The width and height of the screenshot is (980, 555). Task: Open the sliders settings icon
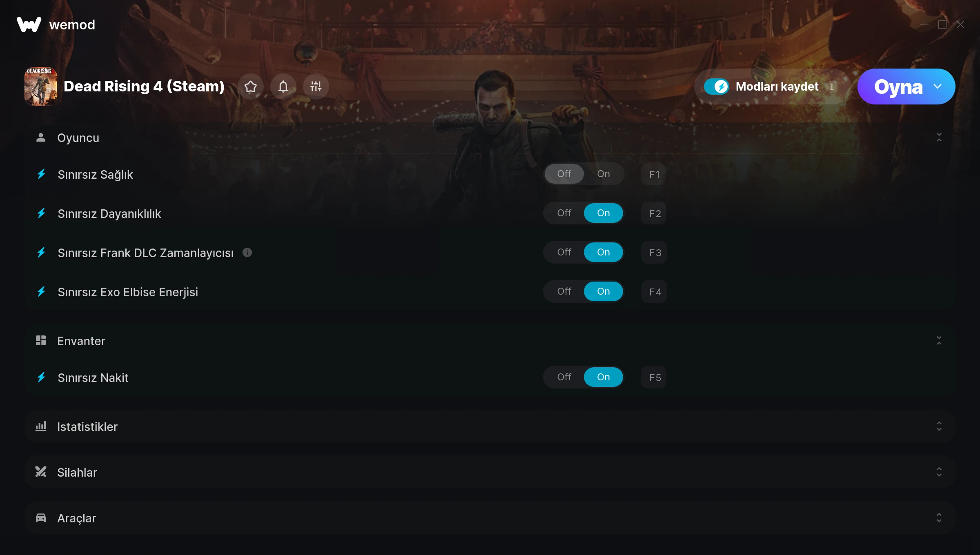(x=316, y=87)
